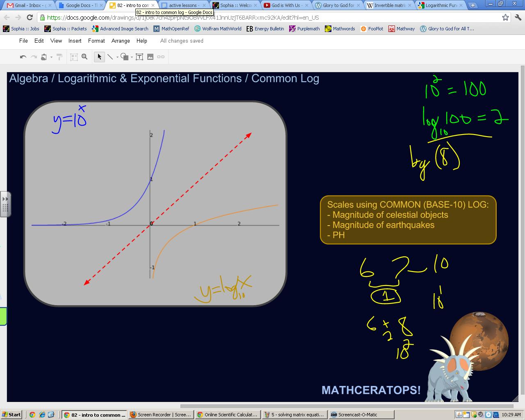Click the volume speaker tray icon
525x420 pixels.
point(480,414)
